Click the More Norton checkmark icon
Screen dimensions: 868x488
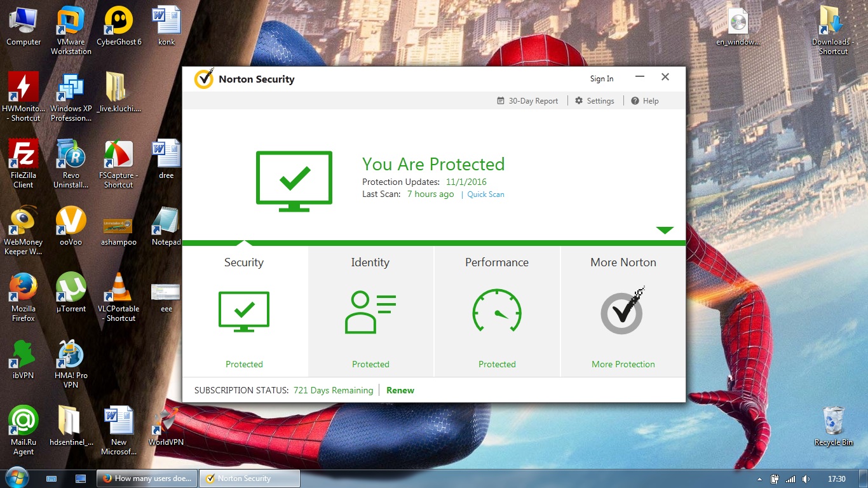click(623, 311)
